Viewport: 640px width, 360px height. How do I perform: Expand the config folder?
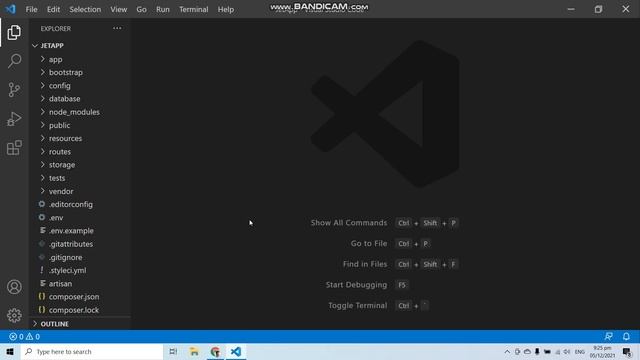(x=81, y=86)
